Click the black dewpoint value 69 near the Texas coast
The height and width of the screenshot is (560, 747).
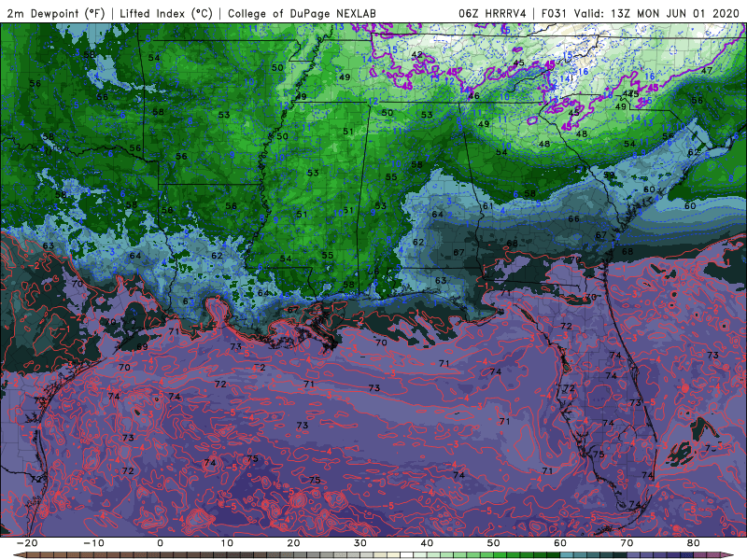142,346
